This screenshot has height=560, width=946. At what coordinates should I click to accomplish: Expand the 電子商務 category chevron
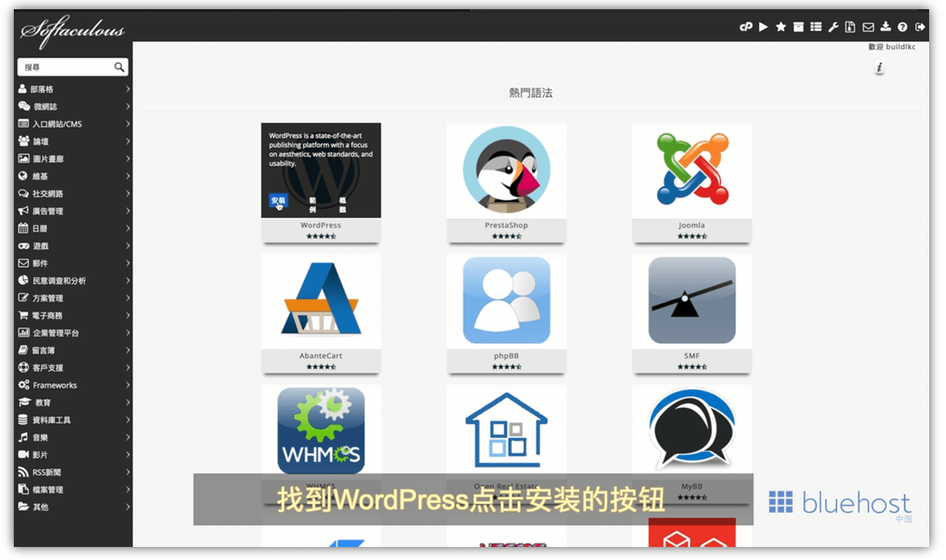pyautogui.click(x=127, y=316)
